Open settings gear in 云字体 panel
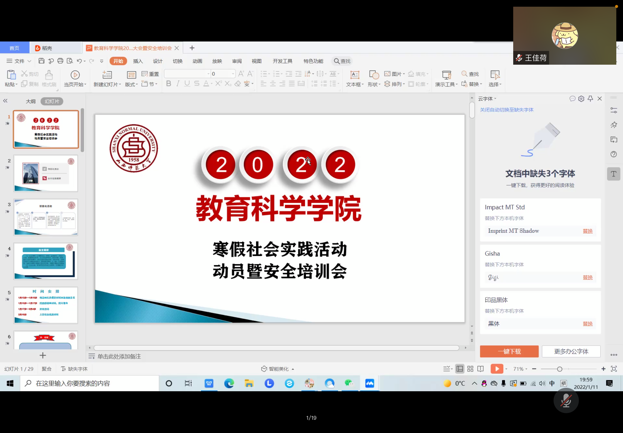The width and height of the screenshot is (623, 433). [x=581, y=99]
